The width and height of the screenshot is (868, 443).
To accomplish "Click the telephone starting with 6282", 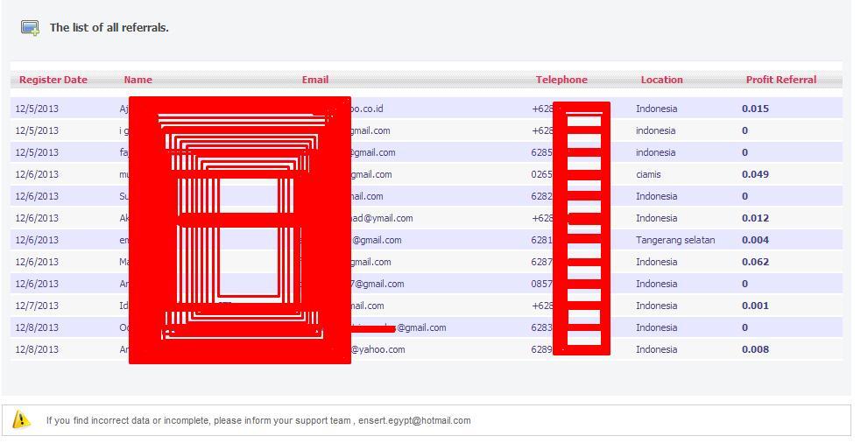I will (x=542, y=196).
